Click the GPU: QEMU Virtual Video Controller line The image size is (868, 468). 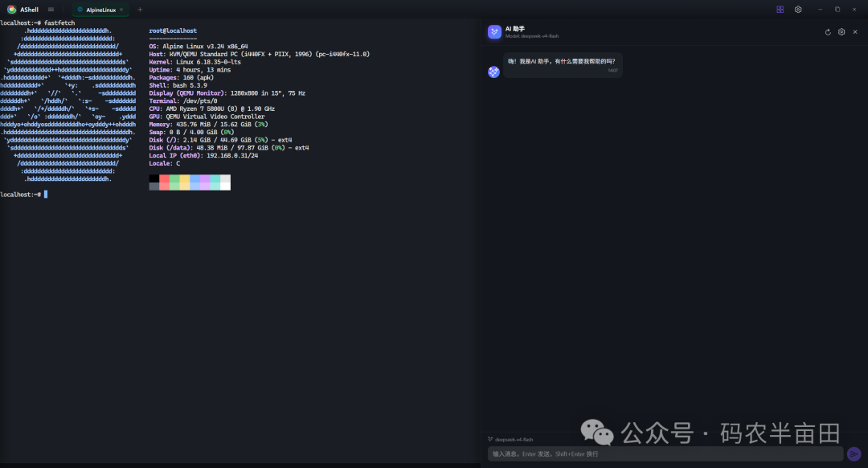pyautogui.click(x=207, y=117)
